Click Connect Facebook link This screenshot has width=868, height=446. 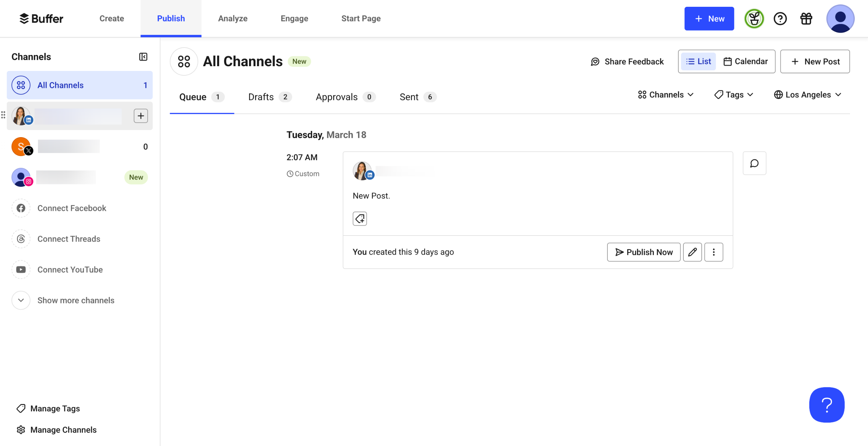click(x=71, y=208)
